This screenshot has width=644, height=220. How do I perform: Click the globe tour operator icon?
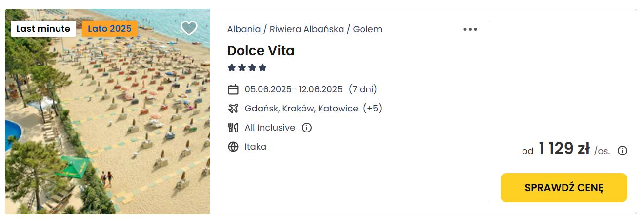[233, 147]
